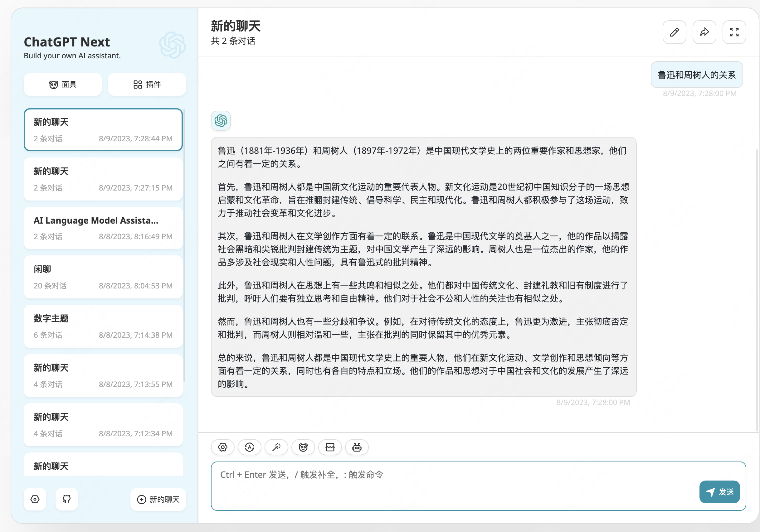Click the auto theme icon in toolbar
760x532 pixels.
250,447
